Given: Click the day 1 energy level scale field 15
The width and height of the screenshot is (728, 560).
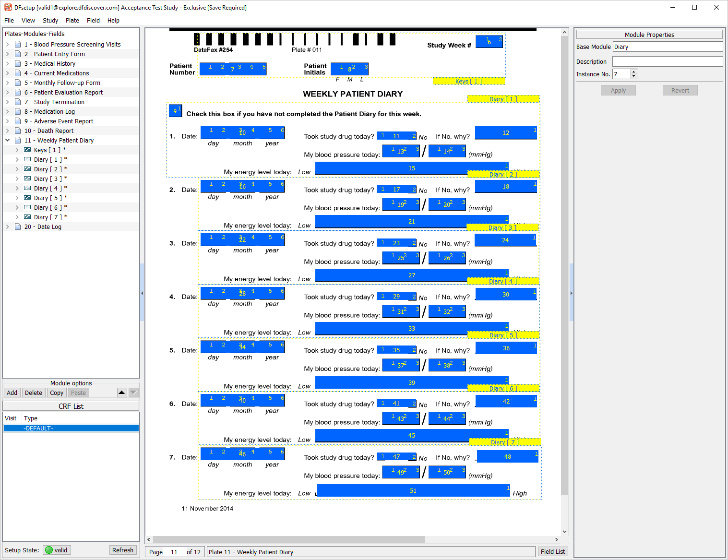Looking at the screenshot, I should point(412,168).
